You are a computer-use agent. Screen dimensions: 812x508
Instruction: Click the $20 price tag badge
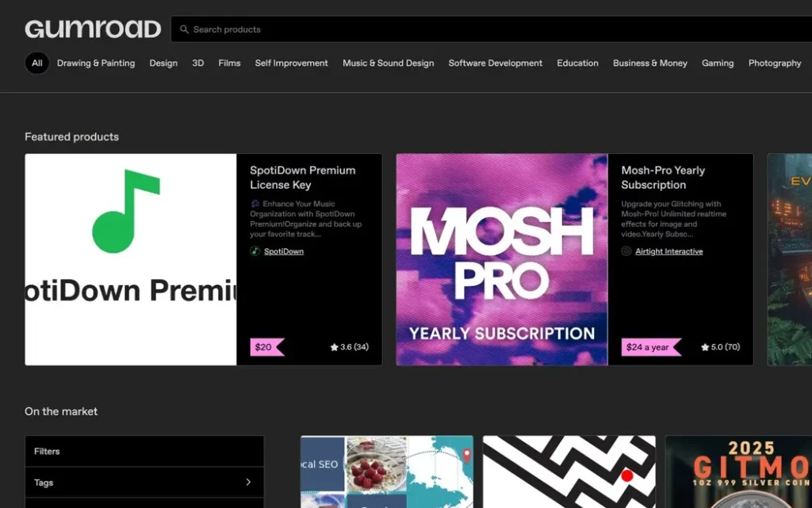click(x=267, y=347)
